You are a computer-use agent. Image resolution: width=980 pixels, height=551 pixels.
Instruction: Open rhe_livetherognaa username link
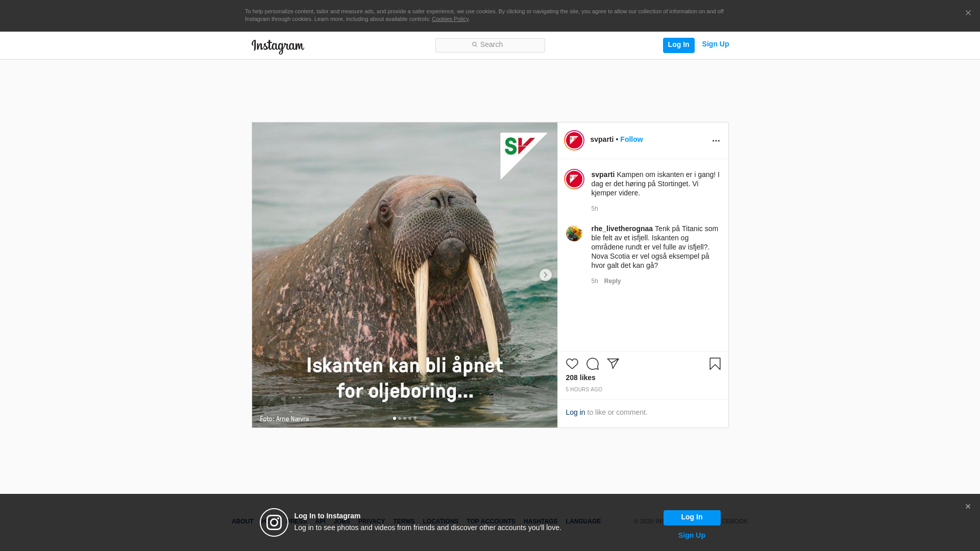pos(622,229)
